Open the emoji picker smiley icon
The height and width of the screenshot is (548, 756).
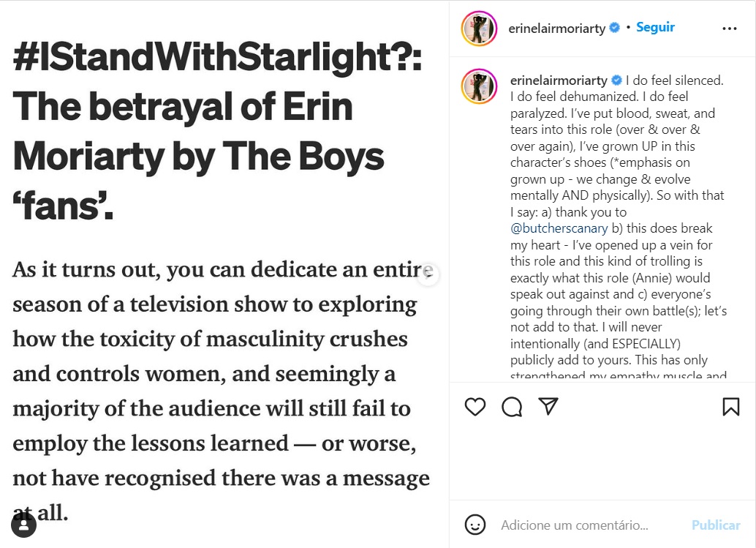click(x=475, y=525)
